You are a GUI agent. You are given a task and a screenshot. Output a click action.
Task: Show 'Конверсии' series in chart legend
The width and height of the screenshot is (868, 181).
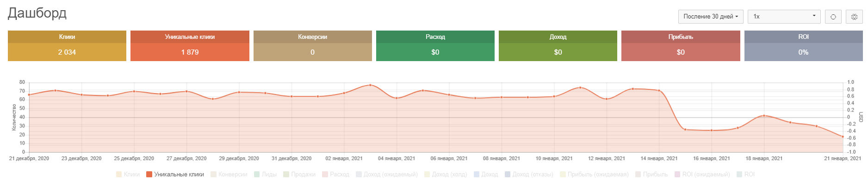(229, 175)
